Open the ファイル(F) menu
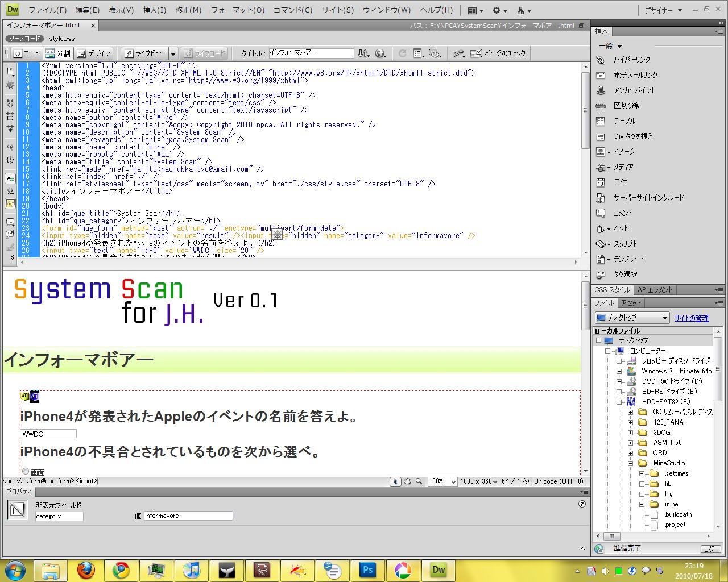728x582 pixels. [48, 10]
